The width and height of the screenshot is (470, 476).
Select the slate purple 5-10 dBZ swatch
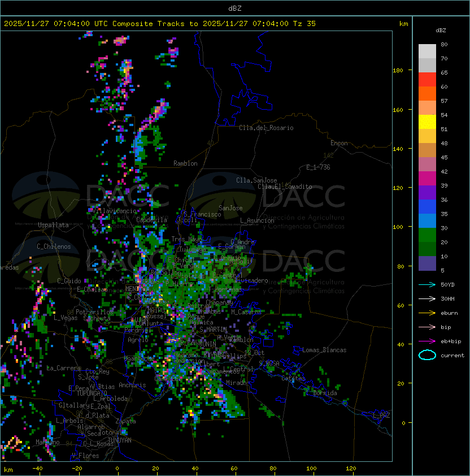click(x=427, y=263)
